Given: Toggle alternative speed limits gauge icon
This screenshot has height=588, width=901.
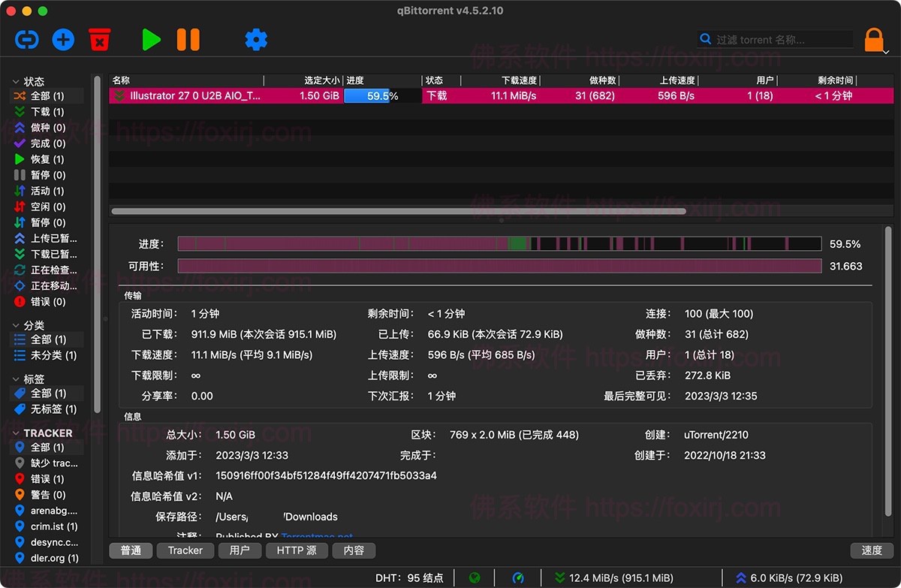Looking at the screenshot, I should pyautogui.click(x=518, y=577).
